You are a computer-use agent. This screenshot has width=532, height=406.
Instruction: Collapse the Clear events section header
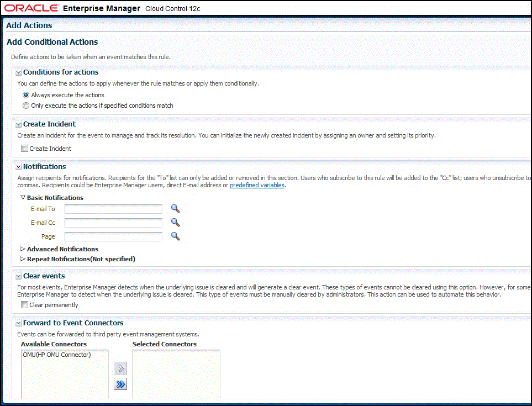click(x=18, y=276)
